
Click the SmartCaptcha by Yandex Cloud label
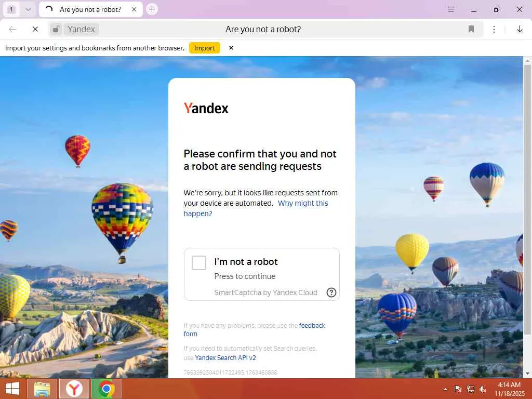pos(265,292)
